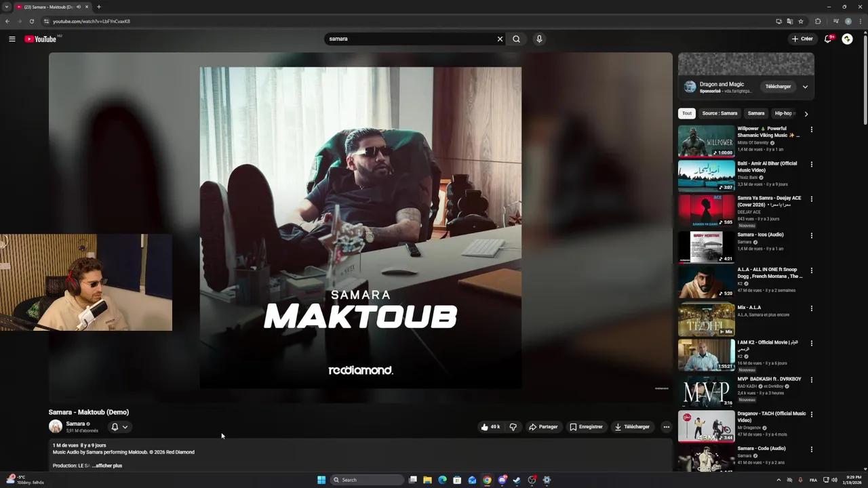Translate this page icon in address bar
The height and width of the screenshot is (488, 868).
click(x=790, y=21)
